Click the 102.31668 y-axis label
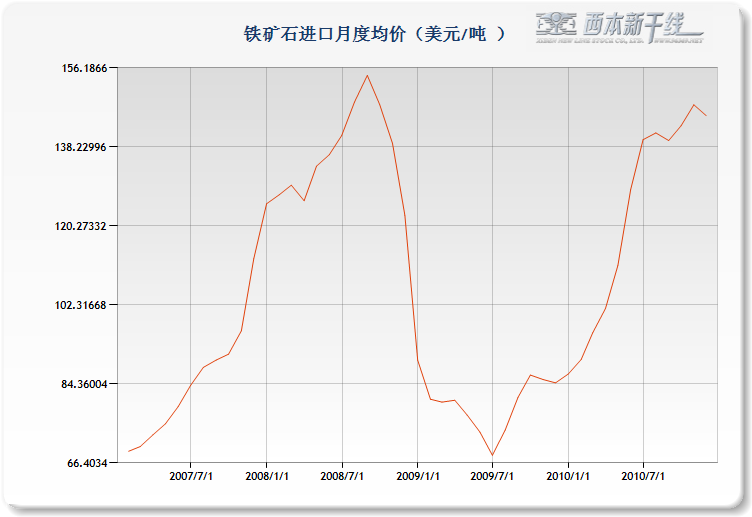This screenshot has height=517, width=752. point(83,305)
